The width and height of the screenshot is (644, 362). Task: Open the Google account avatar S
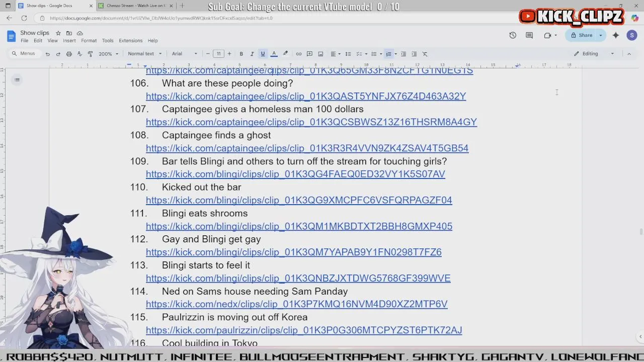pos(632,35)
